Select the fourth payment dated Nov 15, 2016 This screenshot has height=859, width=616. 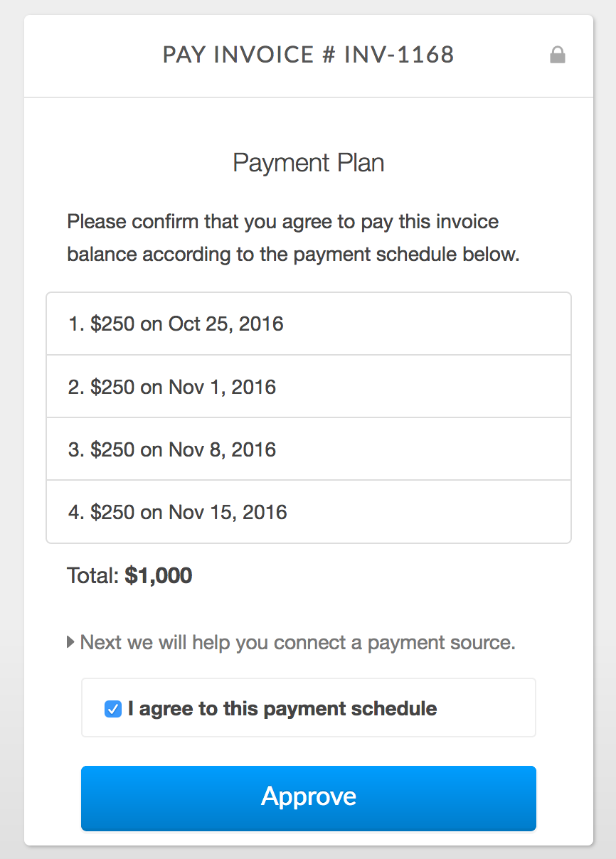tap(308, 512)
